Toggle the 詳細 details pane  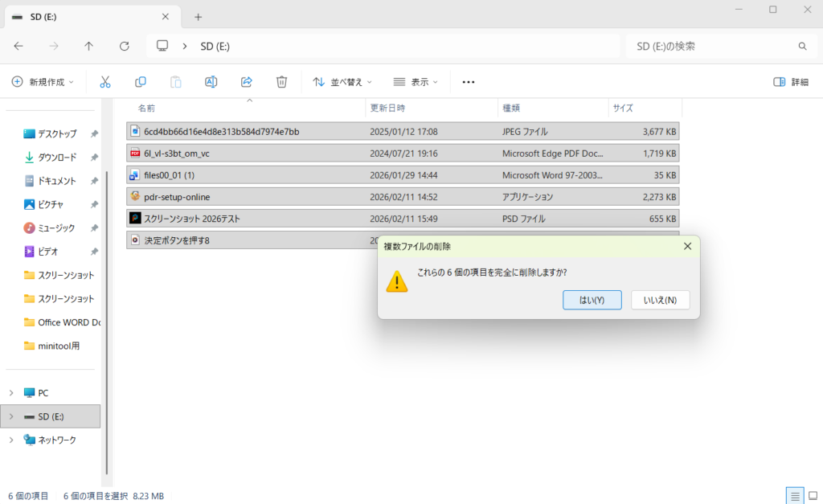790,82
